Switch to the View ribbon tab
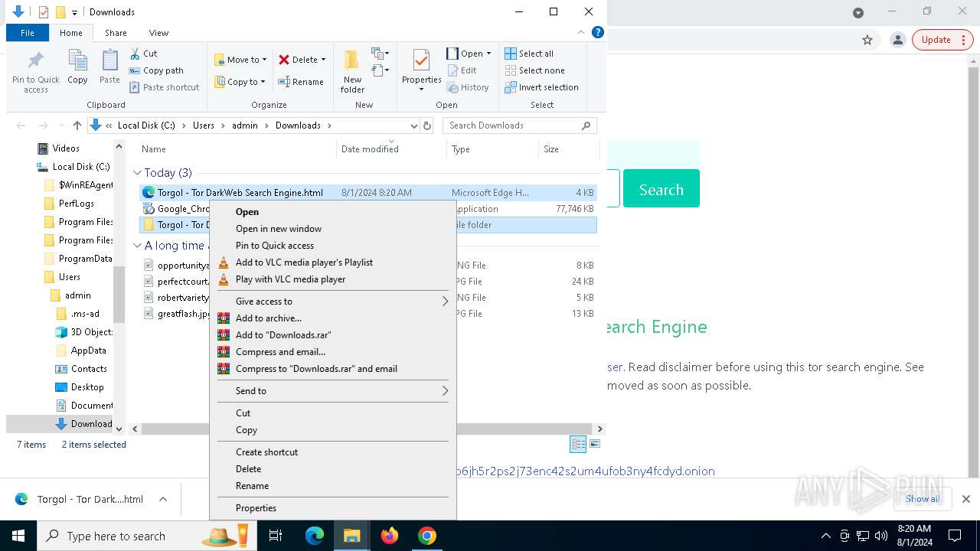 click(x=158, y=33)
